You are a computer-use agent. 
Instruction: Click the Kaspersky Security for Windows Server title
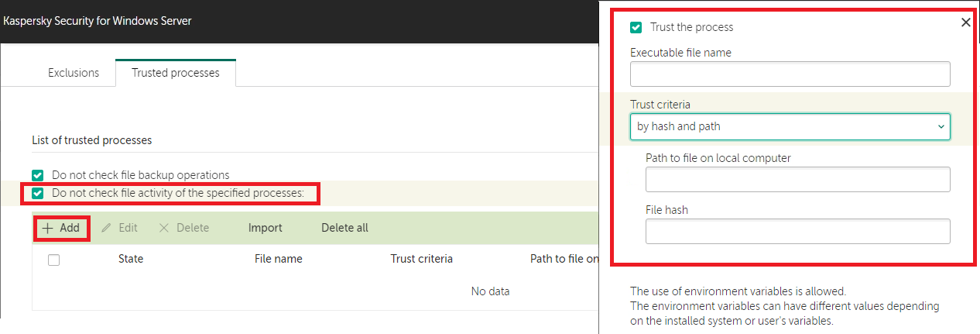(x=98, y=21)
